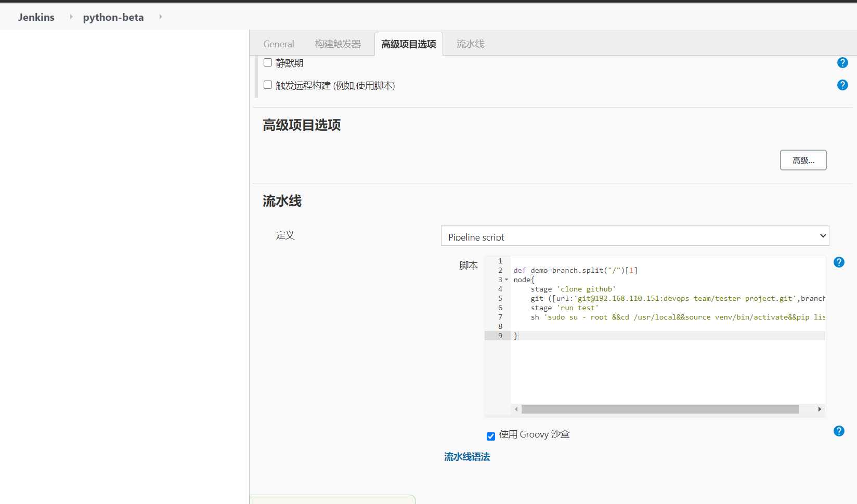Open help for 静默期 option
Image resolution: width=857 pixels, height=504 pixels.
[842, 63]
